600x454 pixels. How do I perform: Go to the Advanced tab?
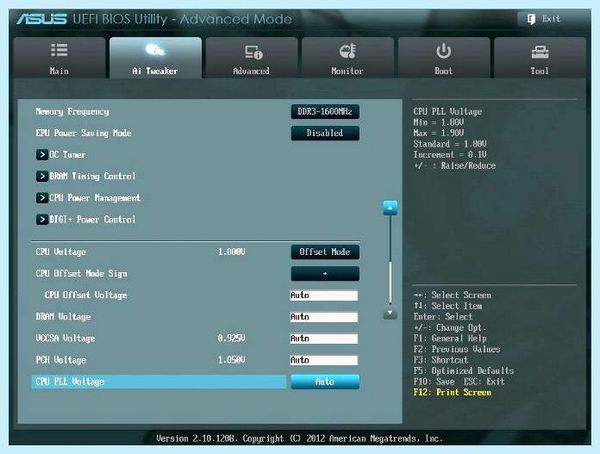click(251, 58)
